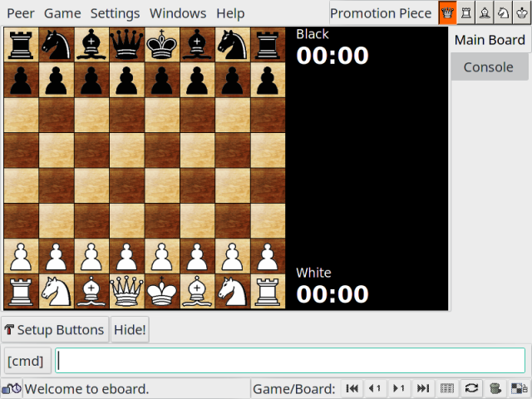
Task: Click the Setup Buttons button
Action: pyautogui.click(x=55, y=330)
